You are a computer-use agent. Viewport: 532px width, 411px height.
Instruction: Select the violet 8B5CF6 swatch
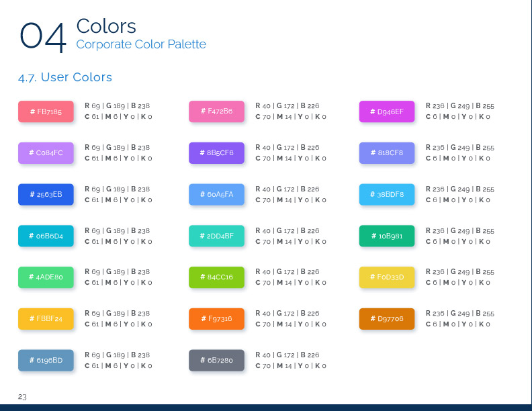(216, 153)
